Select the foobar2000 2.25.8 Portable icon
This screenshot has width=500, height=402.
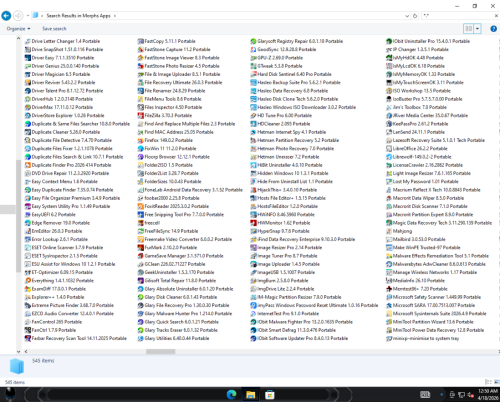[x=141, y=198]
